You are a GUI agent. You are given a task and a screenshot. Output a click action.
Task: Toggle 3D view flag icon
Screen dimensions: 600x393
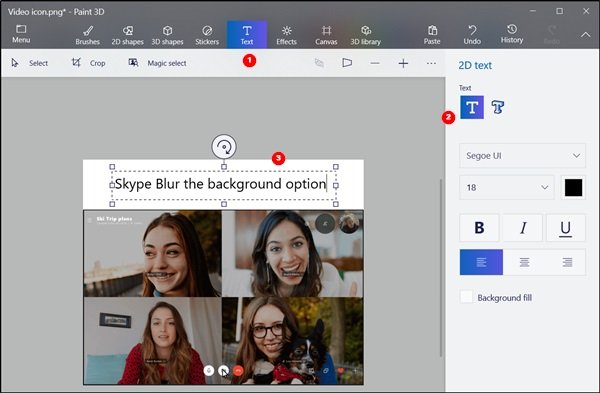pos(347,63)
